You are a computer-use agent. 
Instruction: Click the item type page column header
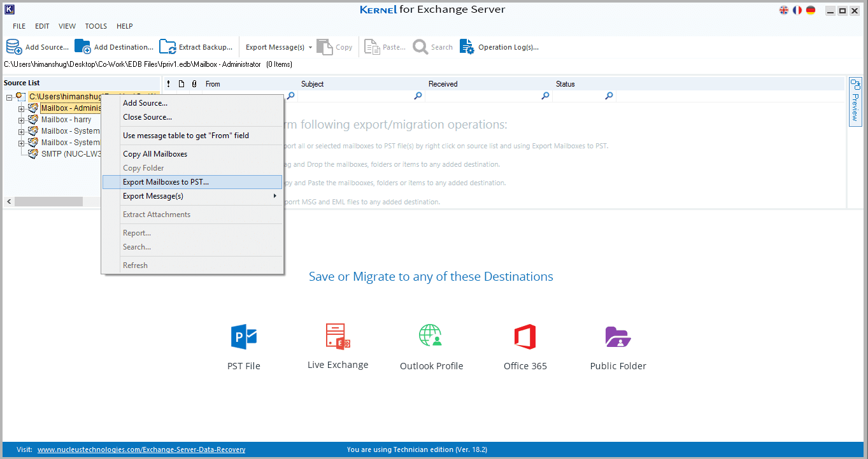[181, 84]
